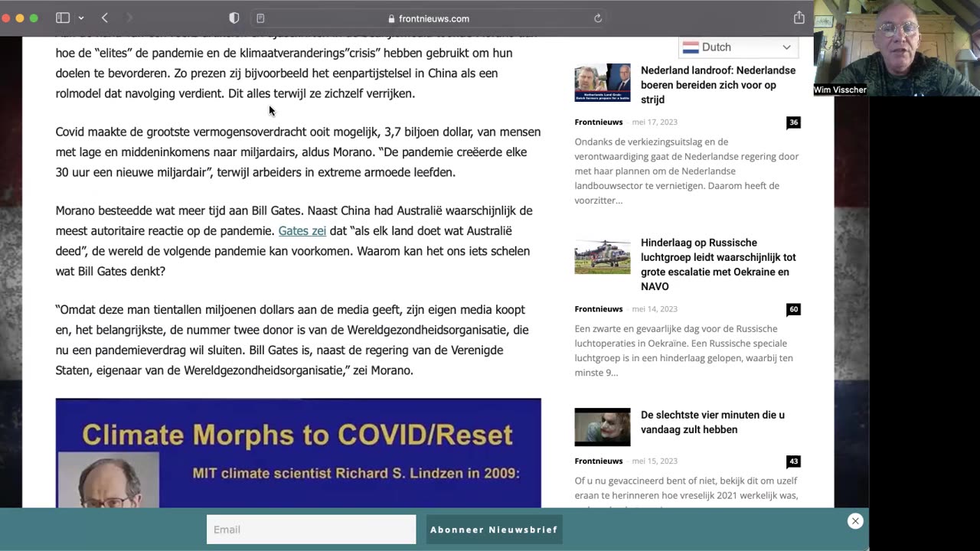Screen dimensions: 980x551
Task: Click date 'mei 14, 2023'
Action: click(655, 309)
